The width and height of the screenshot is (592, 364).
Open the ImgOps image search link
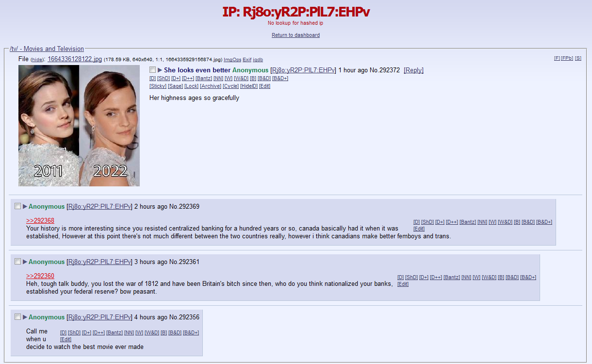point(232,60)
